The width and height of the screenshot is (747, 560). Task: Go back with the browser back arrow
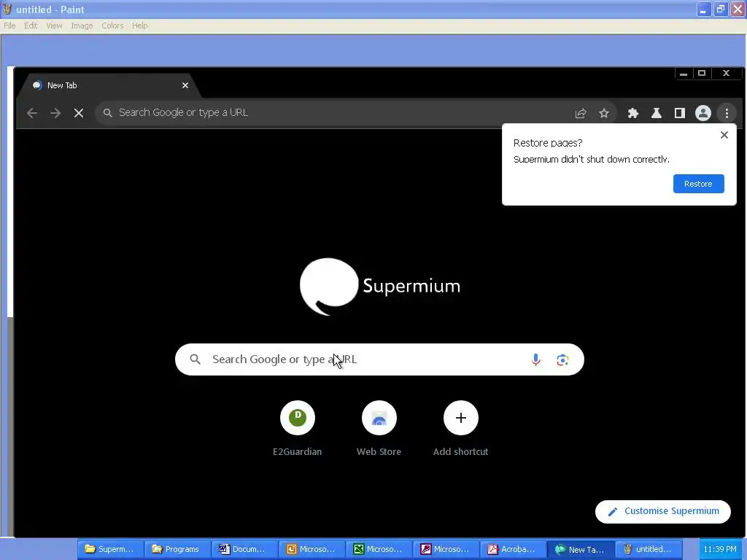point(32,113)
